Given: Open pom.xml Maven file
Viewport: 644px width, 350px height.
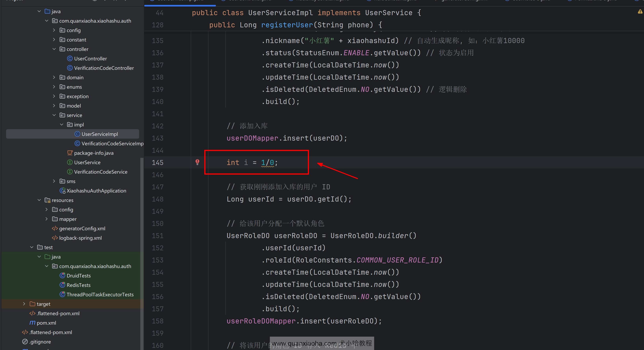Looking at the screenshot, I should tap(46, 323).
